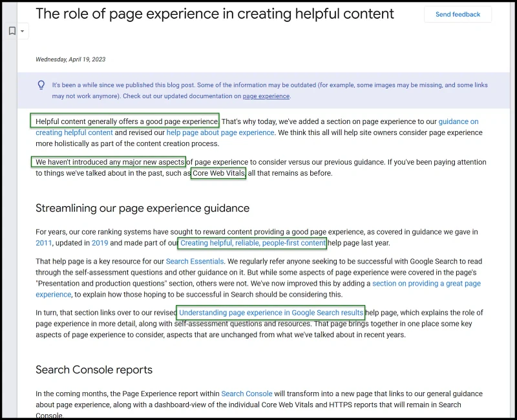517x420 pixels.
Task: Open the 'page experience' link in notice banner
Action: 266,96
